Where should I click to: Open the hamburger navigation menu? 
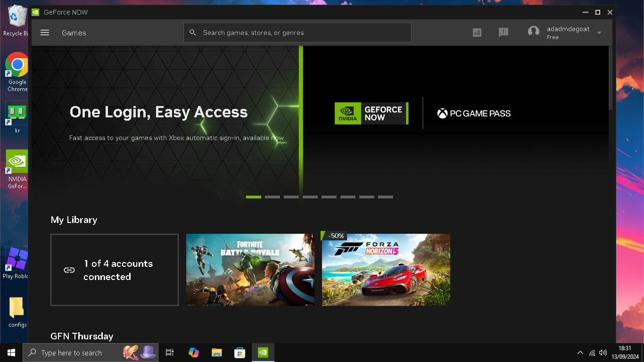click(45, 33)
